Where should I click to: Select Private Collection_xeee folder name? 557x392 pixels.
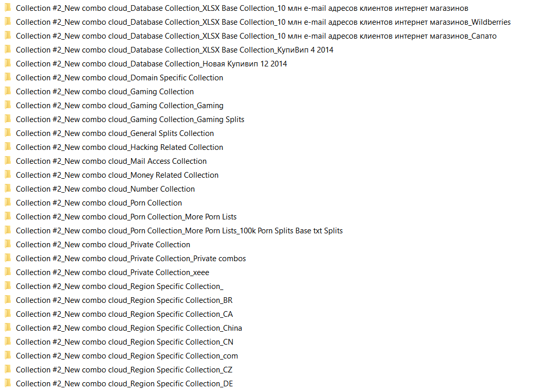[x=113, y=272]
